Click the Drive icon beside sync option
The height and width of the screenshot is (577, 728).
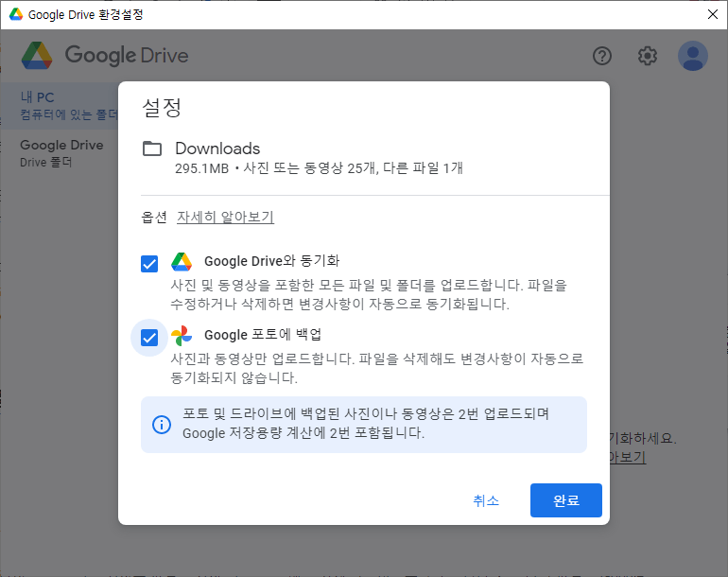click(182, 262)
